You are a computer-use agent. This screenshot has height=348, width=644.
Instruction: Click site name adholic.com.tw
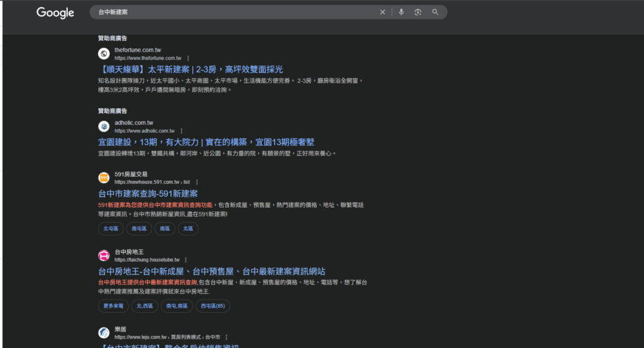(134, 123)
